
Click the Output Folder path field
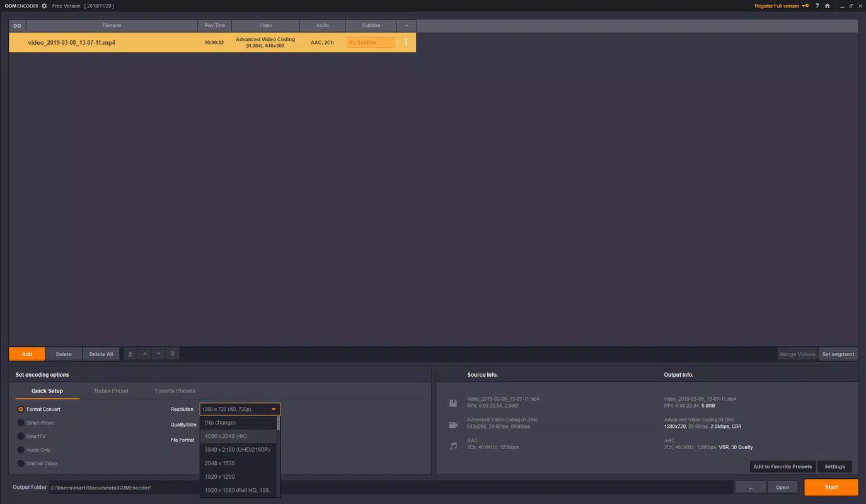click(x=391, y=487)
